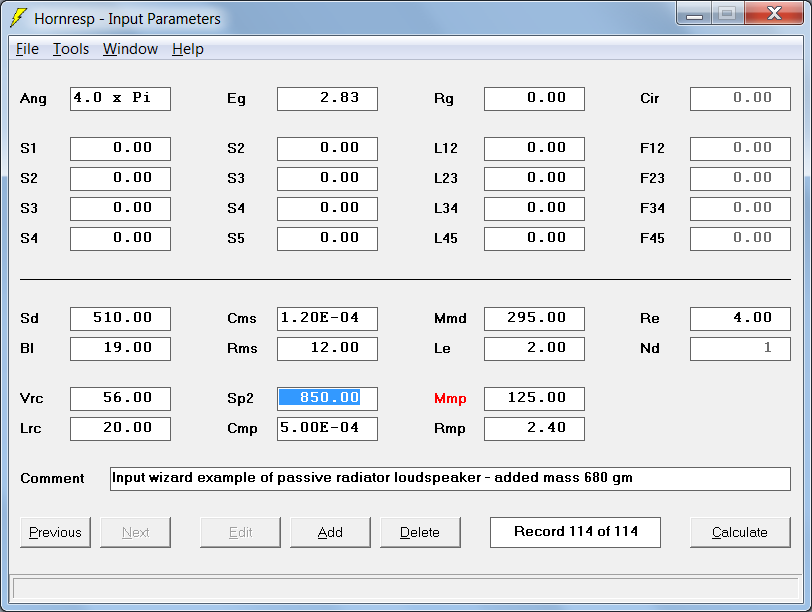812x612 pixels.
Task: Click the Comment text field
Action: click(450, 479)
